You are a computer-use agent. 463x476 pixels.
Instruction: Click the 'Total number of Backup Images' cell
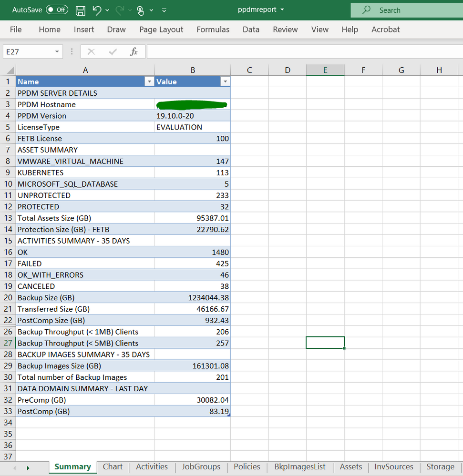pos(85,377)
